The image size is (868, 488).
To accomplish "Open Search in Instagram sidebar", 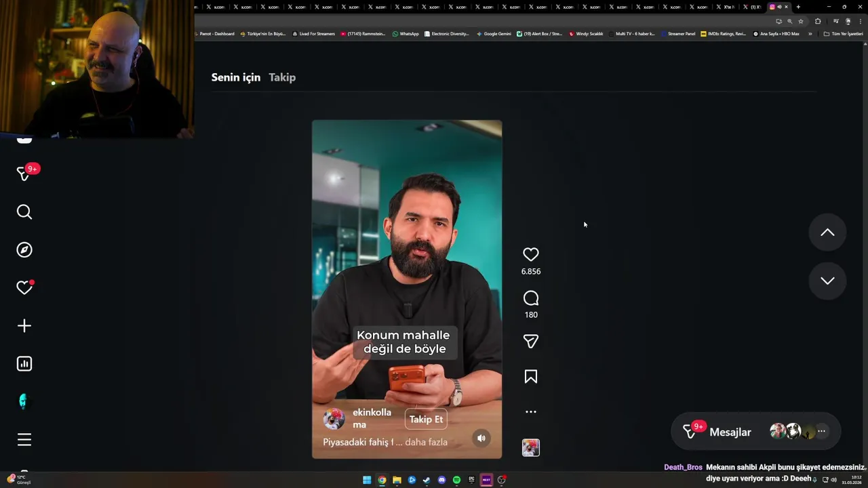I will point(24,212).
